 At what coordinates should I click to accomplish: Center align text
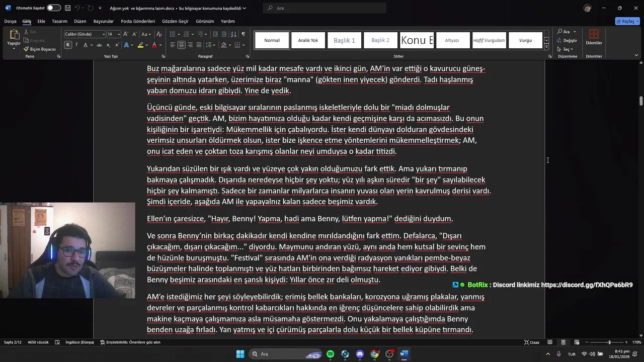pos(182,45)
